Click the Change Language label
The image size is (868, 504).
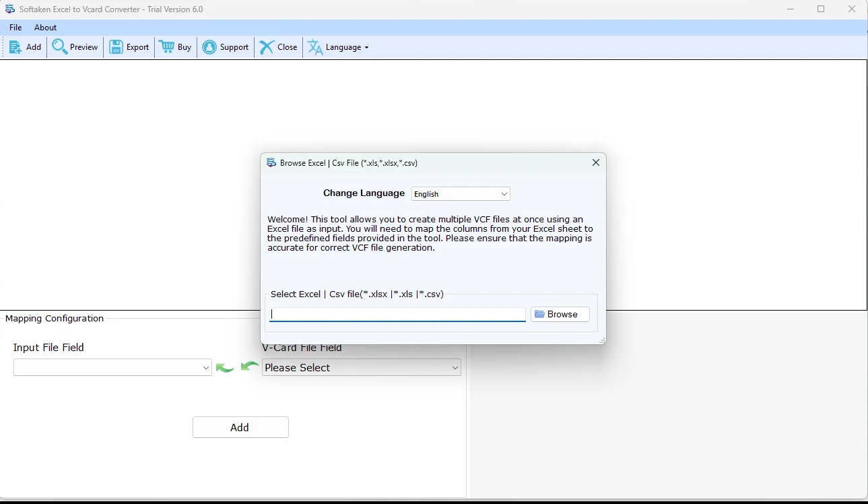click(364, 193)
